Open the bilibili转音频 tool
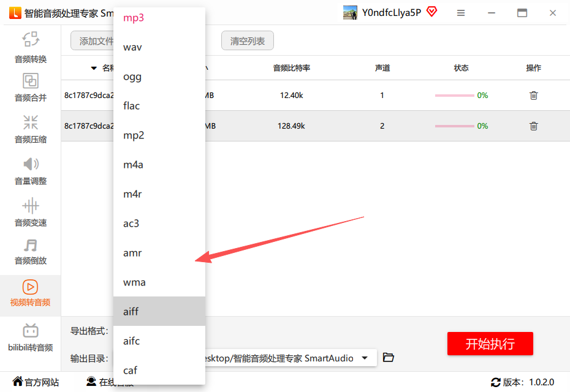This screenshot has height=392, width=570. point(31,337)
